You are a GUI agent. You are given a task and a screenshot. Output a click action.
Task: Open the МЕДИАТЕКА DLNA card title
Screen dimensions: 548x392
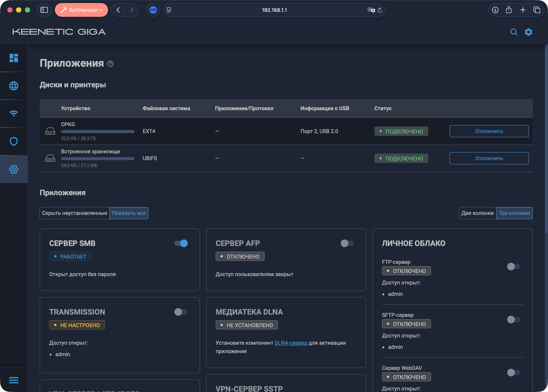tap(249, 312)
